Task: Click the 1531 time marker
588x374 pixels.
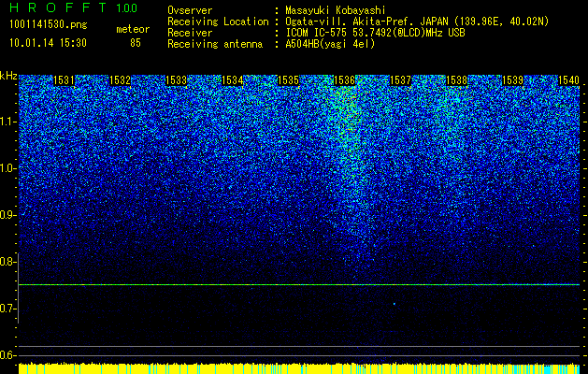Action: pos(65,80)
